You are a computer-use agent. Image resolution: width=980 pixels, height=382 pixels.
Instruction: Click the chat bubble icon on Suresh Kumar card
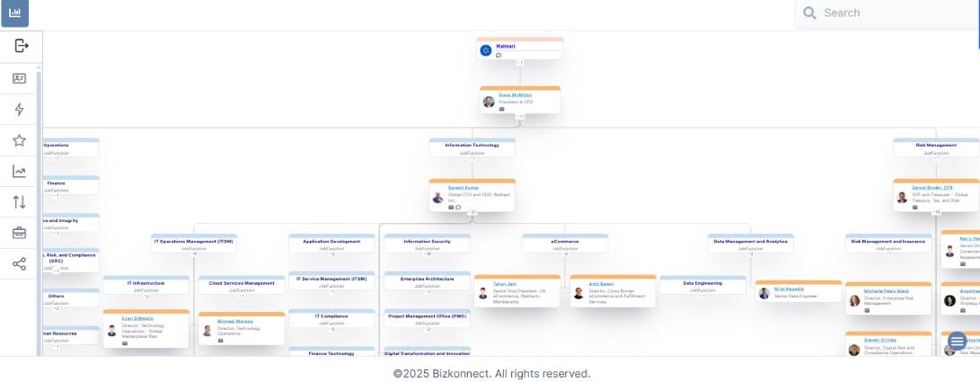coord(458,207)
